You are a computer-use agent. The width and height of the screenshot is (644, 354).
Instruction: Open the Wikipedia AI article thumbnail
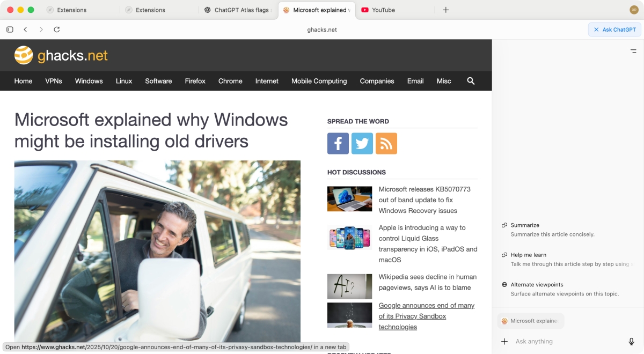[349, 286]
